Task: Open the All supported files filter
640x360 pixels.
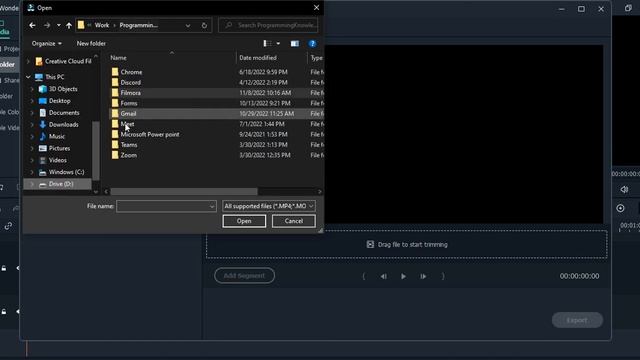Action: 269,206
